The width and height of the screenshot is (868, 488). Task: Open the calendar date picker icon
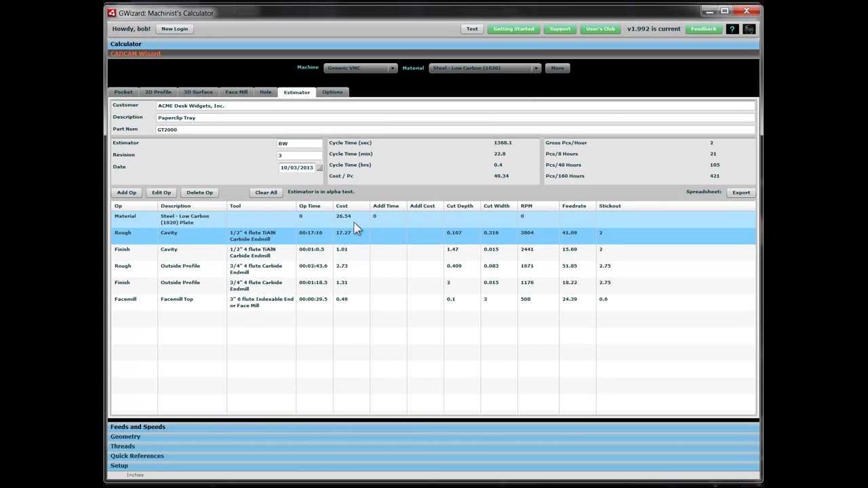(x=319, y=167)
